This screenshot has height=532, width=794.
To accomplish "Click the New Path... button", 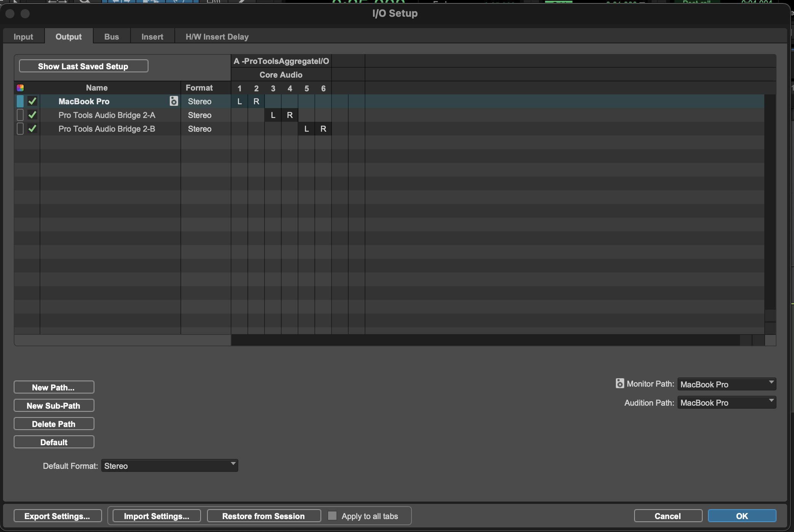I will 54,387.
